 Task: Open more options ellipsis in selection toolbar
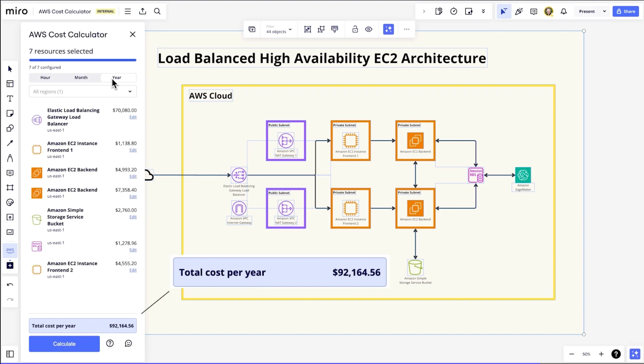pos(407,29)
